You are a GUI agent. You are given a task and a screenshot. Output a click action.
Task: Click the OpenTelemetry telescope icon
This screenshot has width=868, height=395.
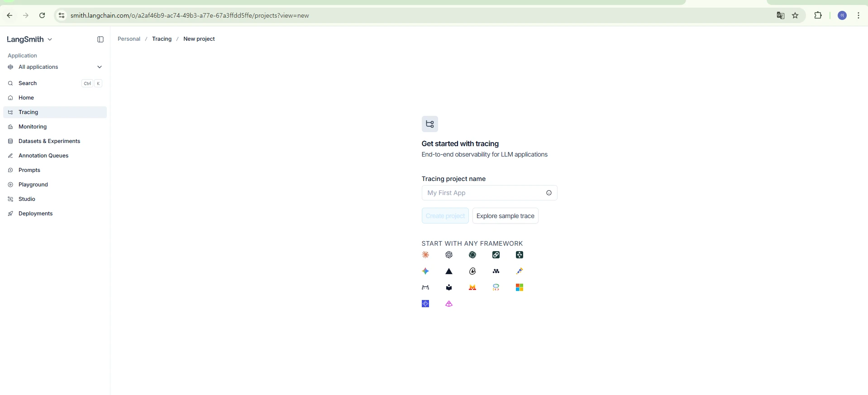click(520, 271)
